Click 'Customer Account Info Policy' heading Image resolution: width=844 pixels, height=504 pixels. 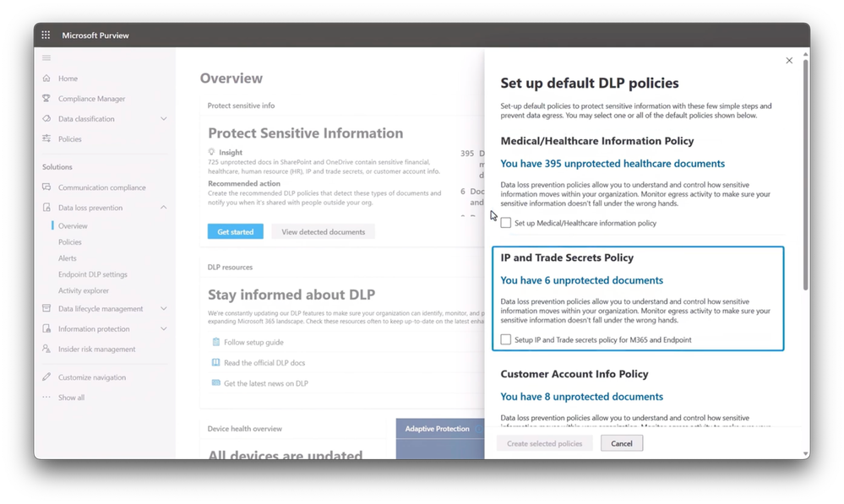pyautogui.click(x=574, y=374)
